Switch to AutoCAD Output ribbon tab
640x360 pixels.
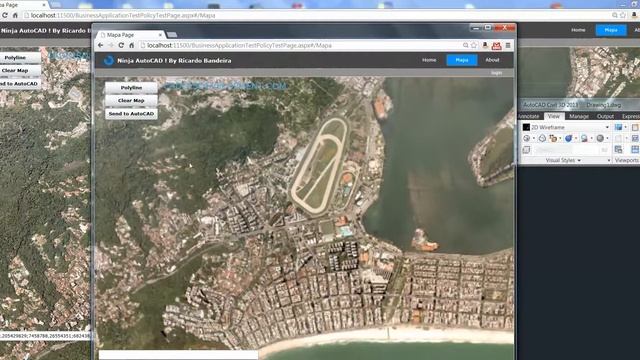click(x=605, y=116)
